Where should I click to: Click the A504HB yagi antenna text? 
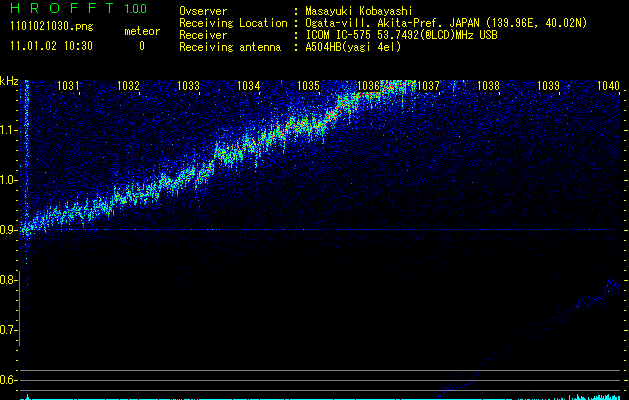point(353,47)
